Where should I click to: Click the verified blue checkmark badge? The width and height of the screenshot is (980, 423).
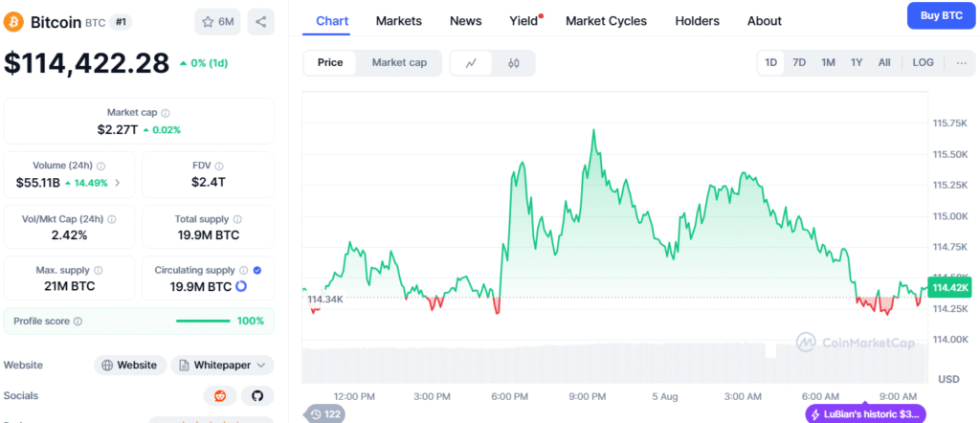tap(257, 271)
